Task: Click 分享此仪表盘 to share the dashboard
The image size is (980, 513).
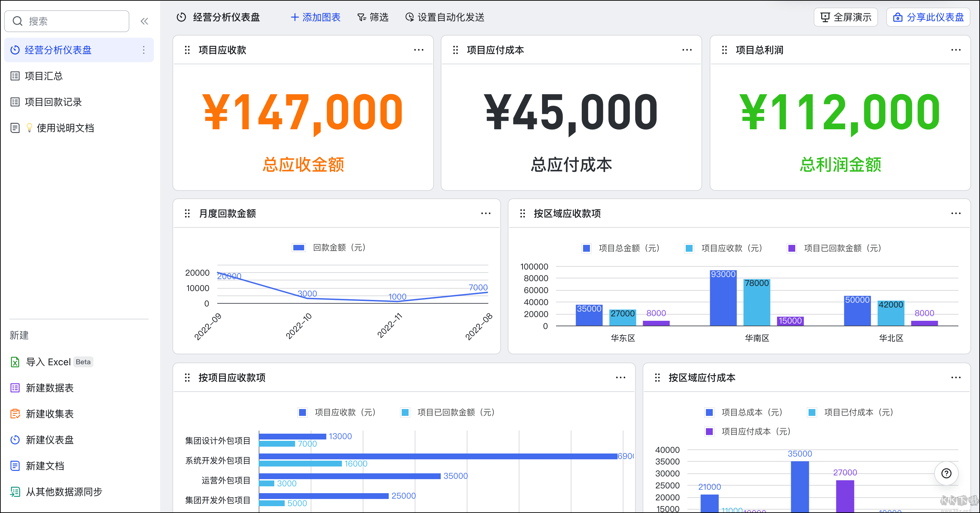Action: (928, 17)
